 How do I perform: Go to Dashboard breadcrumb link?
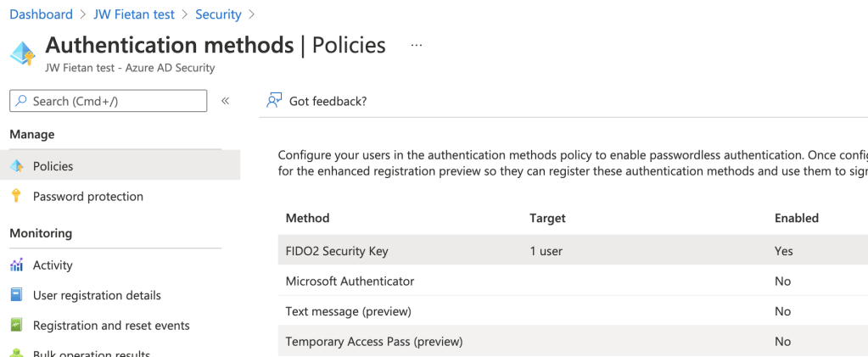tap(41, 14)
